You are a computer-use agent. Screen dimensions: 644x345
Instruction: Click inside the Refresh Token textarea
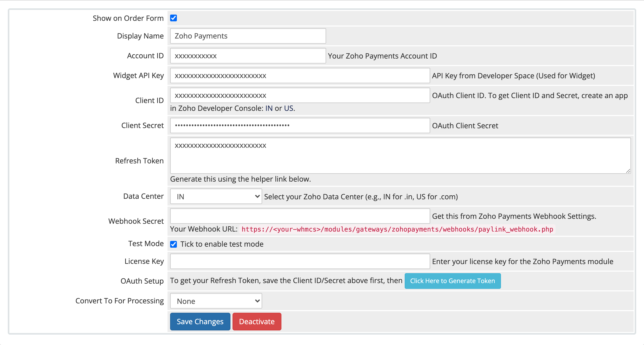[400, 156]
